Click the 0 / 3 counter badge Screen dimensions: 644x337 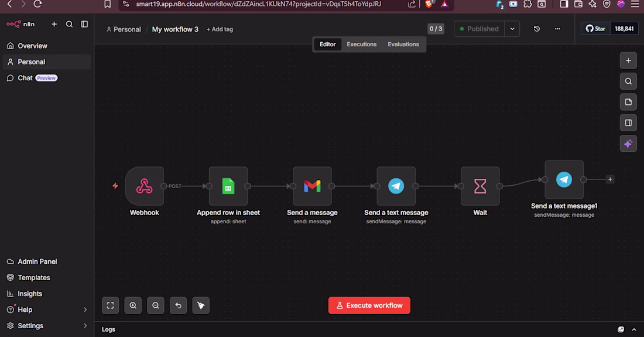click(x=436, y=29)
